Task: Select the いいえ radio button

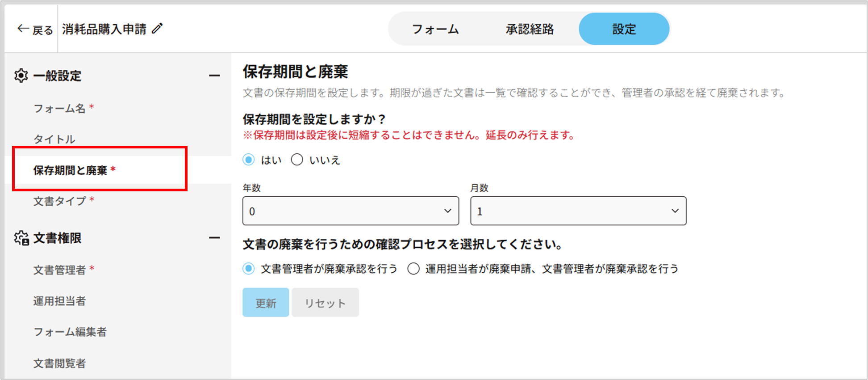Action: pos(297,160)
